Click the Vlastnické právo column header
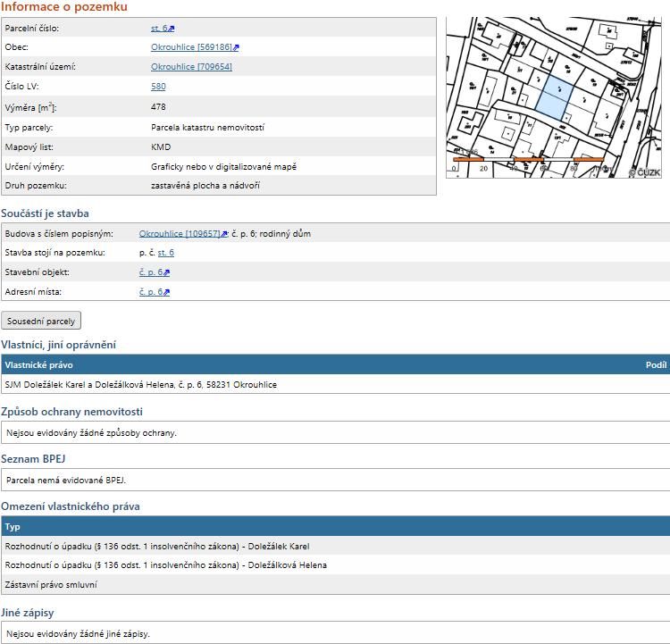The width and height of the screenshot is (670, 644). pyautogui.click(x=39, y=365)
